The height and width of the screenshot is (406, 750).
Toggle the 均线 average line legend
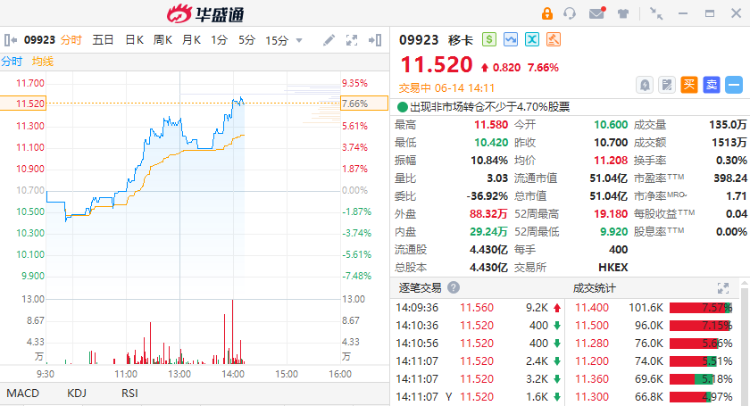tap(43, 61)
